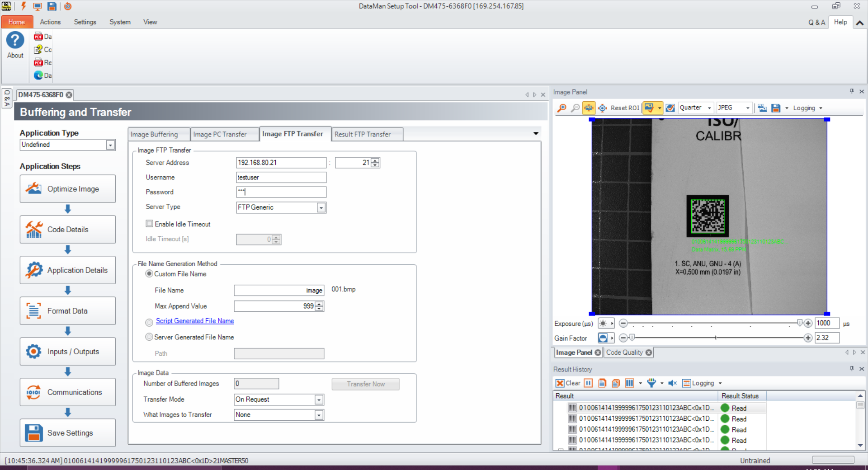Screen dimensions: 868x470
Task: Pause the Result History list
Action: (588, 383)
